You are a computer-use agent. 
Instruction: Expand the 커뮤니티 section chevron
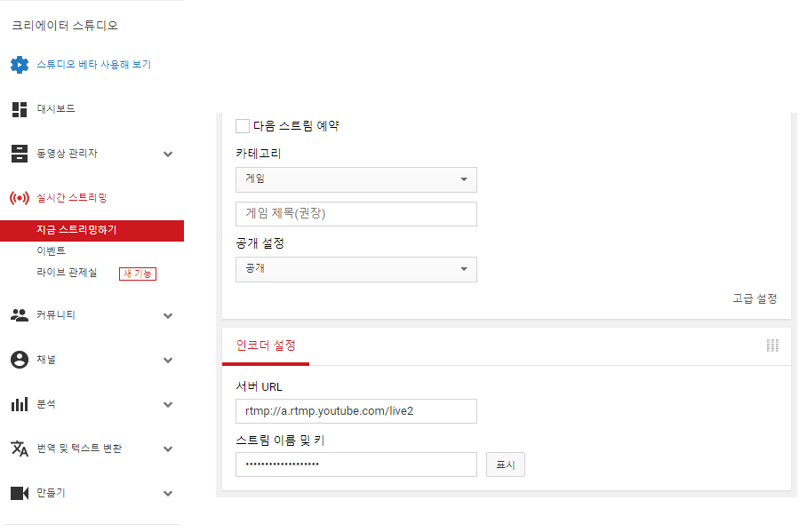pos(168,316)
